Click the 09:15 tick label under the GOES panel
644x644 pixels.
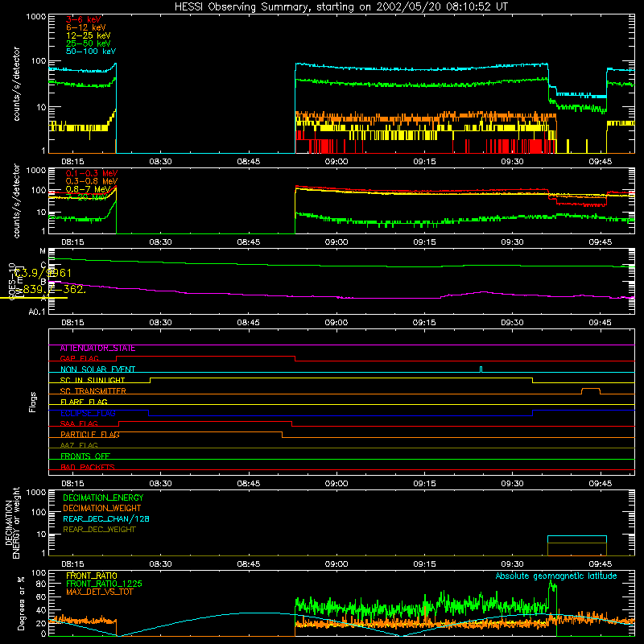pyautogui.click(x=424, y=323)
